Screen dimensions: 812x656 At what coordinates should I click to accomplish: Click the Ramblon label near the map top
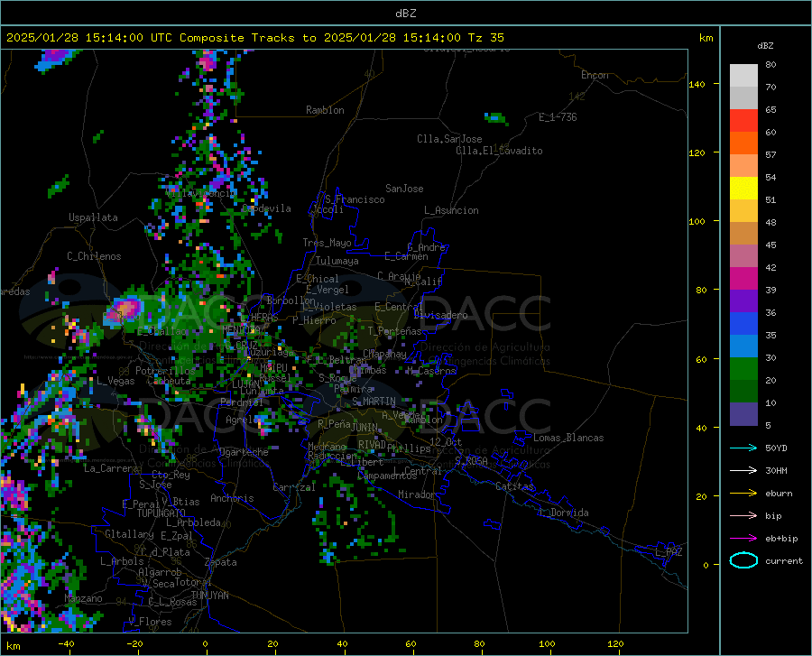click(325, 110)
